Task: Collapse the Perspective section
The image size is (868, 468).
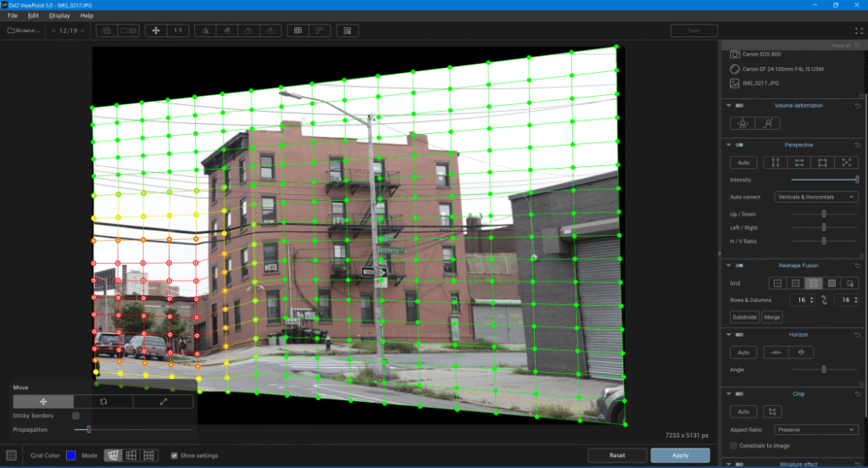Action: pos(728,144)
